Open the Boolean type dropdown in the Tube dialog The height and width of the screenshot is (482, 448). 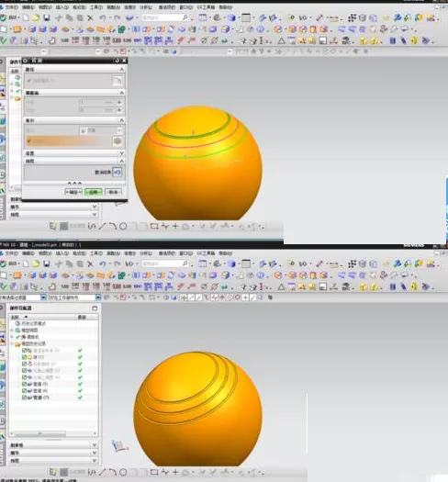tap(119, 130)
